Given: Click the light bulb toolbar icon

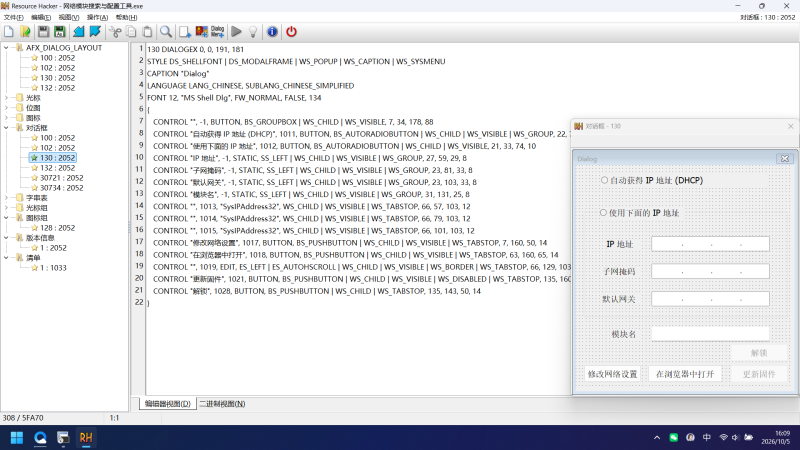Looking at the screenshot, I should click(253, 32).
